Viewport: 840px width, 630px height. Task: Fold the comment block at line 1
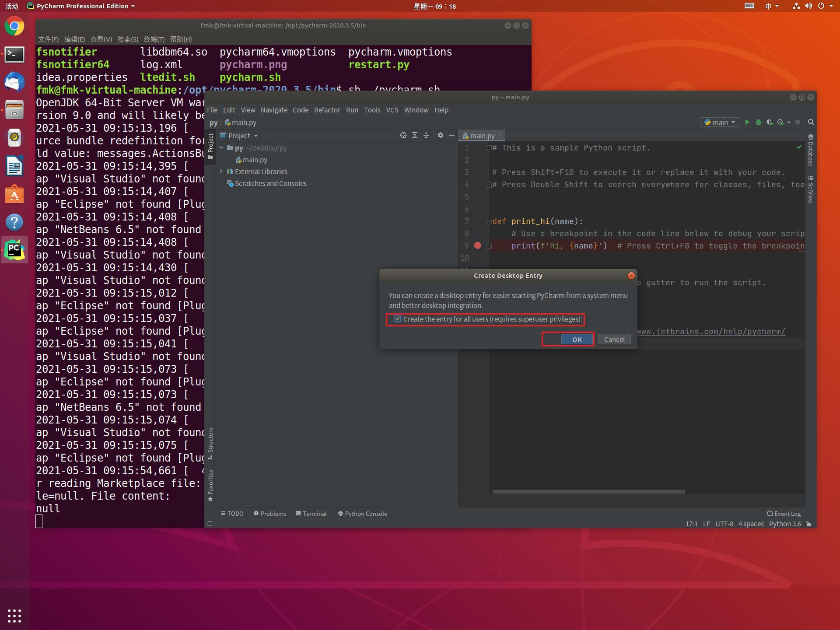coord(489,148)
